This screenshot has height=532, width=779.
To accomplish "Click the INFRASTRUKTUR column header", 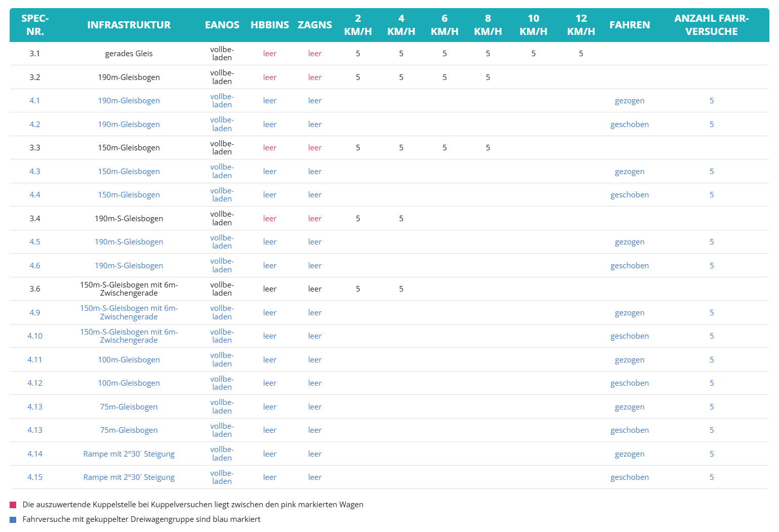I will [x=129, y=25].
